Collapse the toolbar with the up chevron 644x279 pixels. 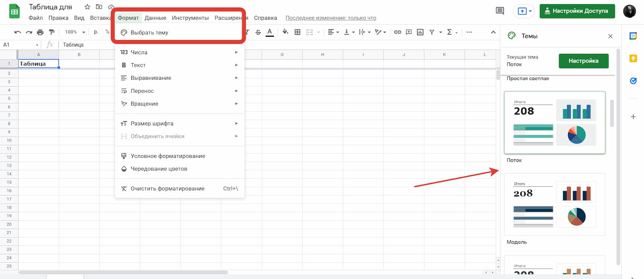click(493, 32)
